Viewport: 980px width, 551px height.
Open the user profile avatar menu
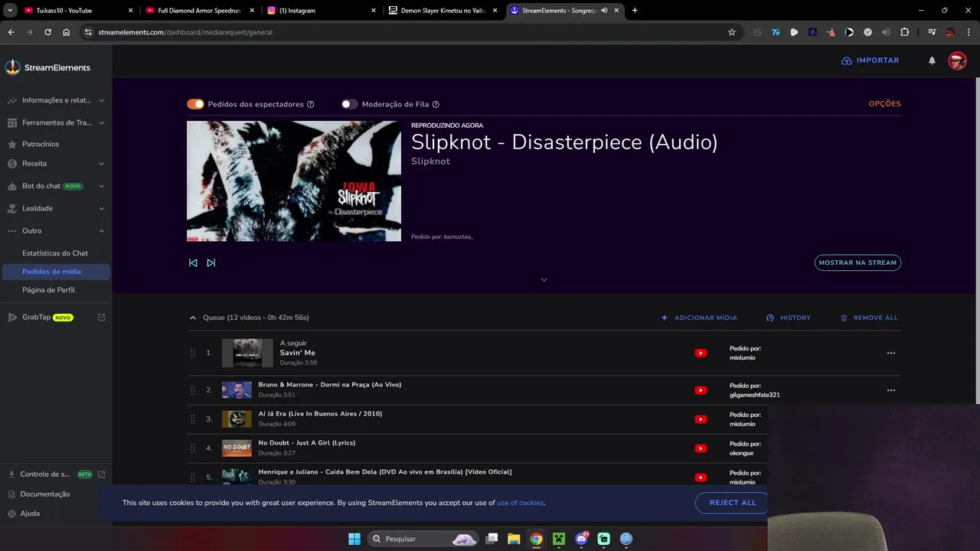click(957, 60)
